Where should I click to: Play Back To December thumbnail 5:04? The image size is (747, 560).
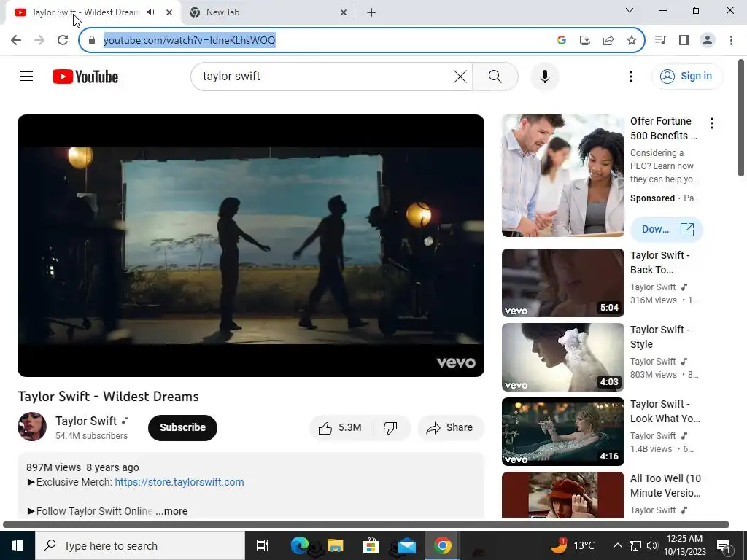(x=562, y=283)
